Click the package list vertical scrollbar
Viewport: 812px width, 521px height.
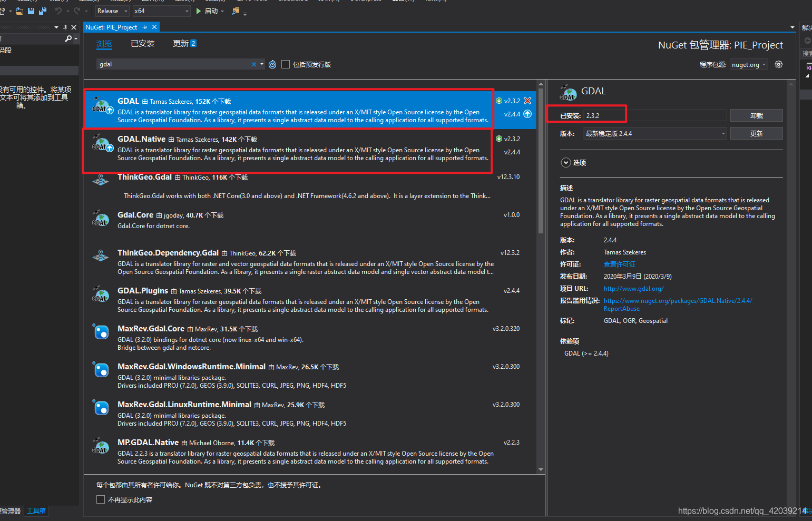(x=541, y=161)
